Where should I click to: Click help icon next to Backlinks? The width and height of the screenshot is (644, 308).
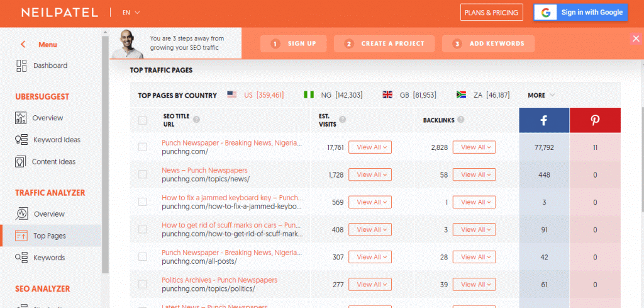tap(461, 120)
